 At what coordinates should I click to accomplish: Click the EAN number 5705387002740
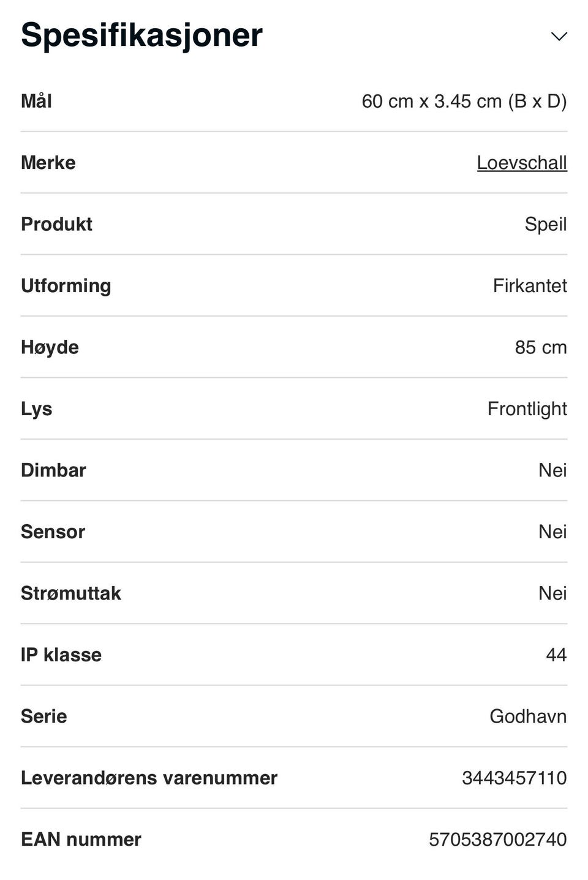click(x=497, y=839)
